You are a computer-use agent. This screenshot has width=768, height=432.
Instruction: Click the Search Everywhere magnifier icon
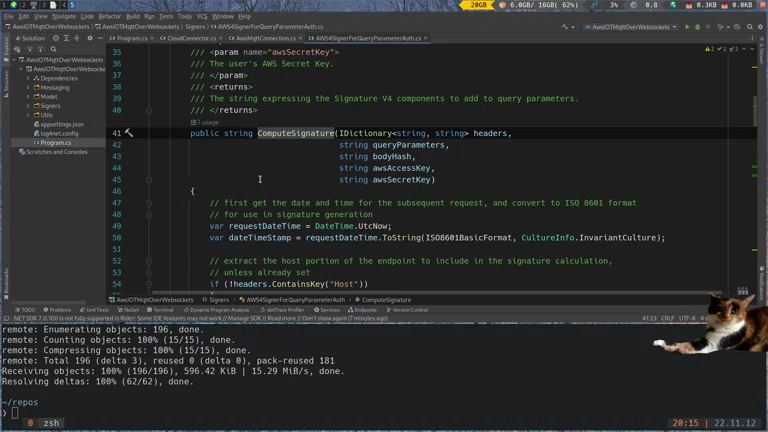click(x=749, y=27)
